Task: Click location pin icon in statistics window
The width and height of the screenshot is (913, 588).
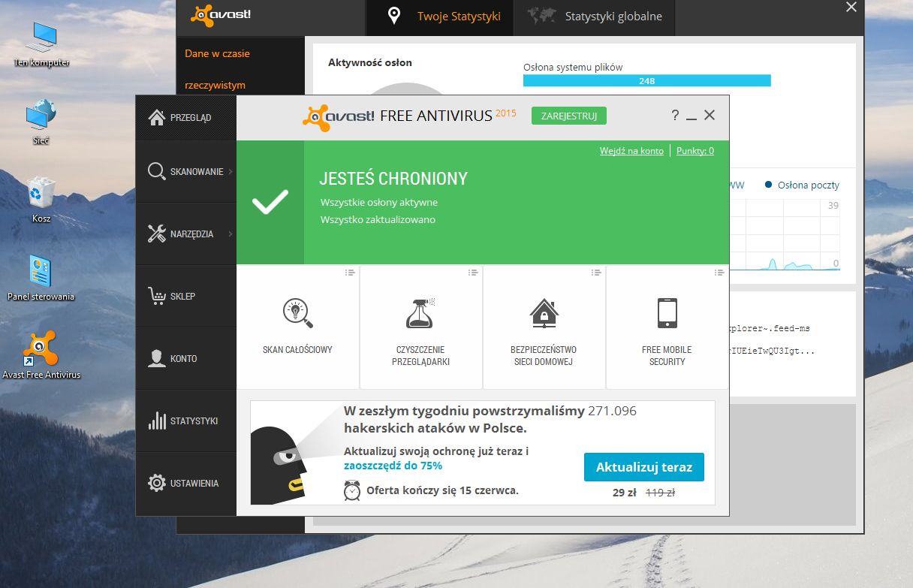Action: tap(394, 16)
